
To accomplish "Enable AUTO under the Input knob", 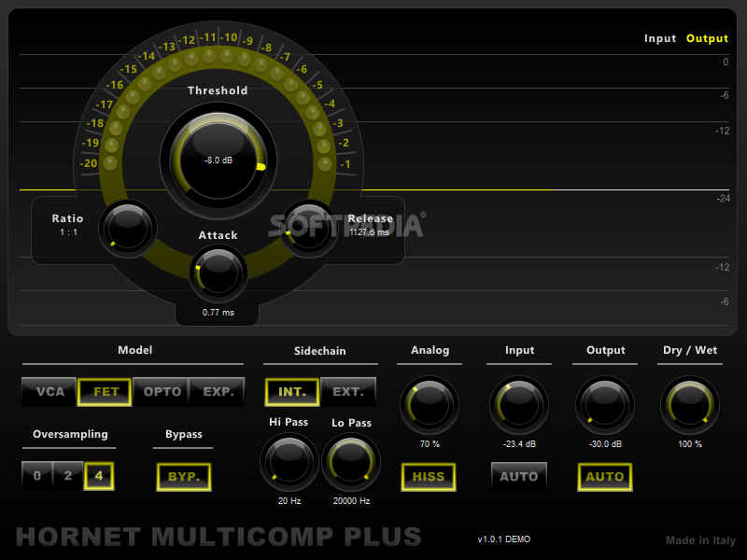I will coord(519,476).
